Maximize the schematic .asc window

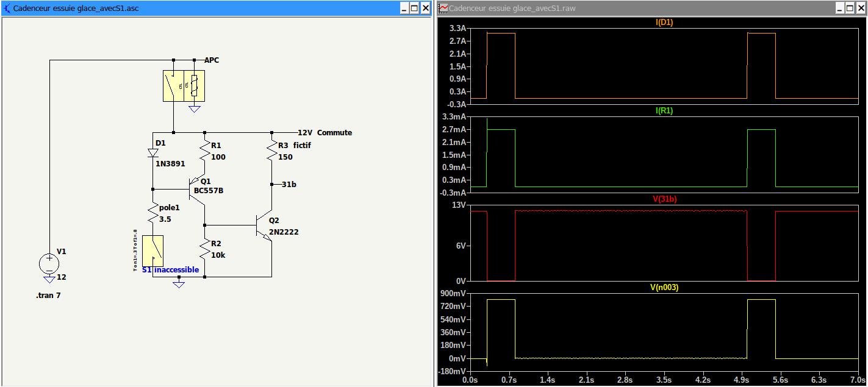(415, 8)
